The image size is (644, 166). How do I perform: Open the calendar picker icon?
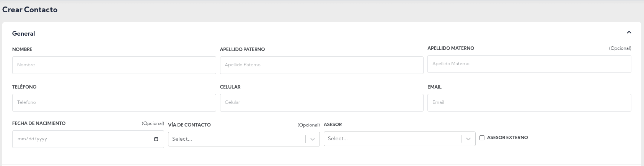click(x=156, y=139)
